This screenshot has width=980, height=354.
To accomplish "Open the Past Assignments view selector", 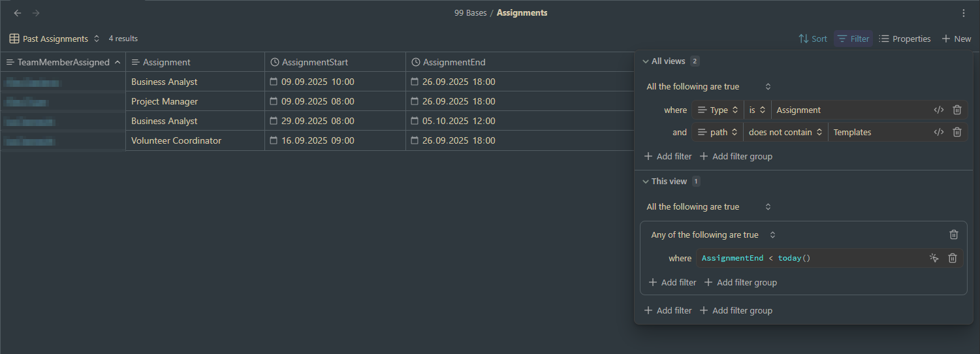I will coord(55,39).
